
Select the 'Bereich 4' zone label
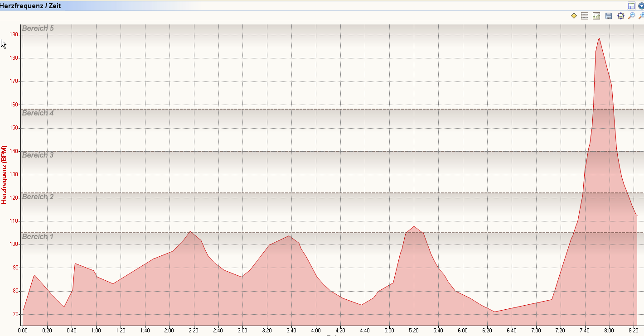pos(38,113)
